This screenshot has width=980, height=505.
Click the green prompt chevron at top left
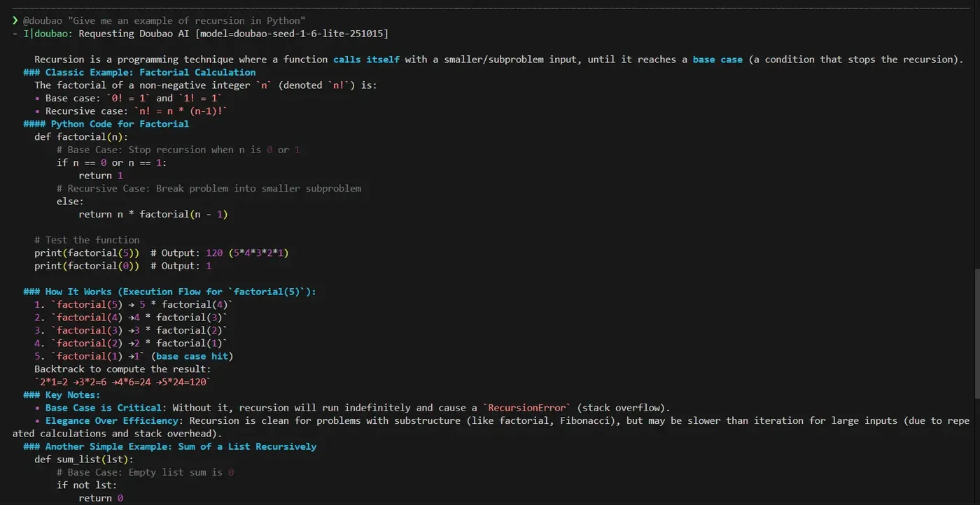15,20
